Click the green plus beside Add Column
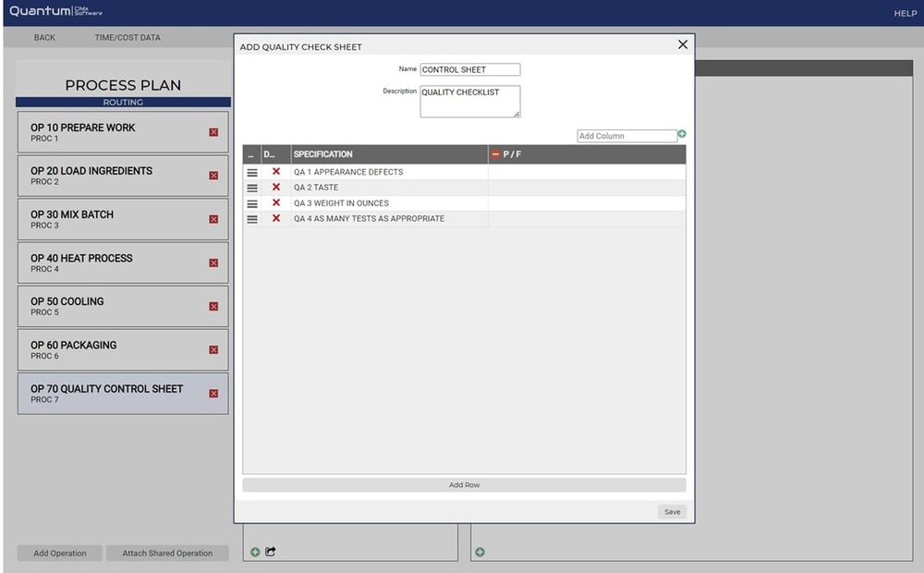This screenshot has width=924, height=573. [x=682, y=135]
